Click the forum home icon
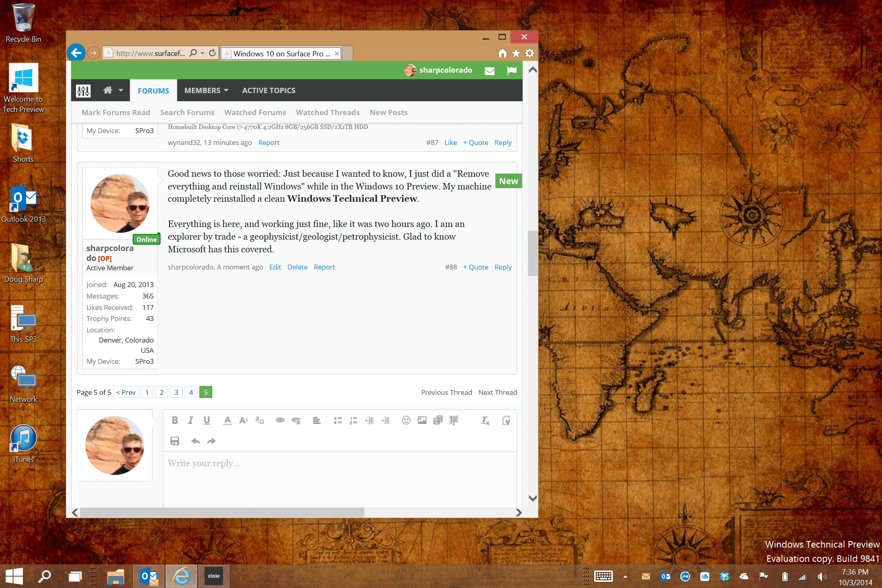 (107, 90)
